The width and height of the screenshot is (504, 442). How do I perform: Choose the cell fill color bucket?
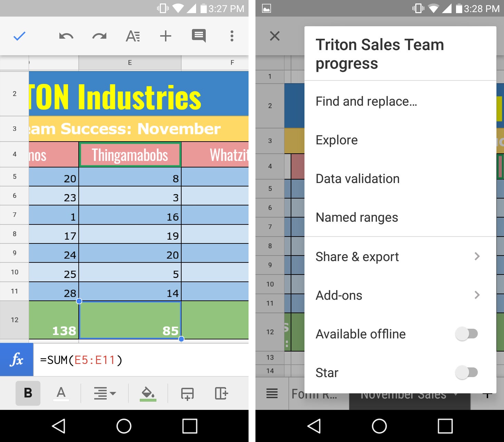tap(148, 394)
